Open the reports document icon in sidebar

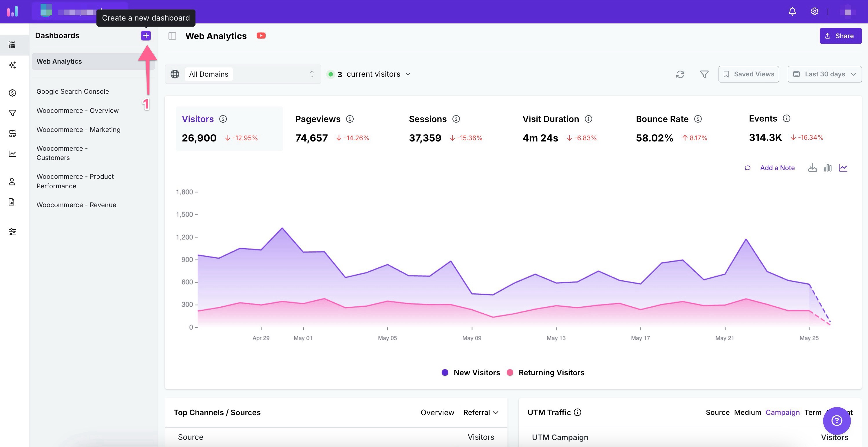click(12, 202)
